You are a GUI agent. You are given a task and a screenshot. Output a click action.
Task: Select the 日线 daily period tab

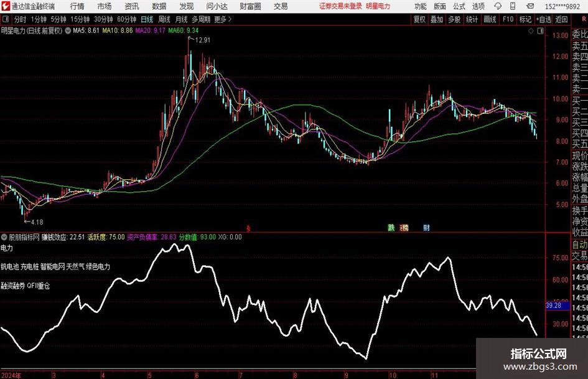coord(147,19)
